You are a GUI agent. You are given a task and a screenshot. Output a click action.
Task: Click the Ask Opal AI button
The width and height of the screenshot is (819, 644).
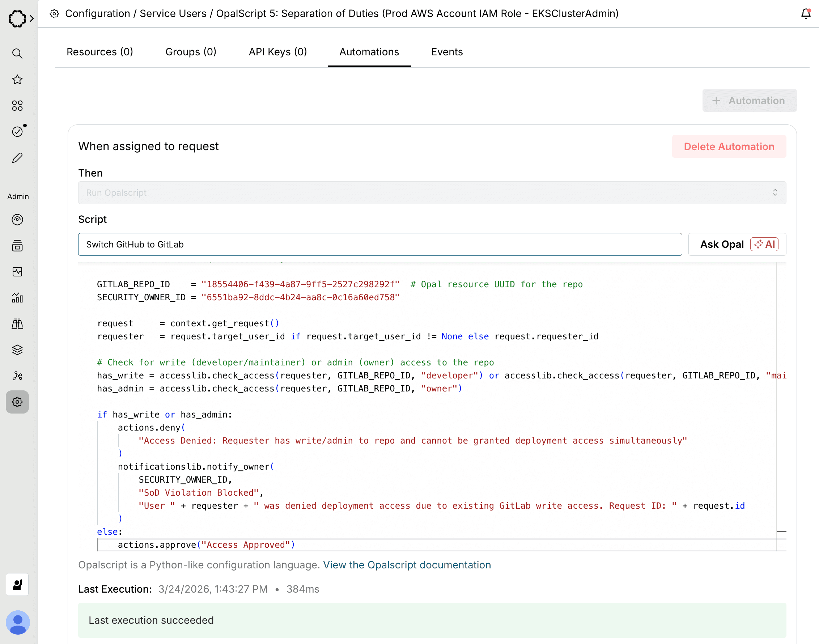coord(737,244)
